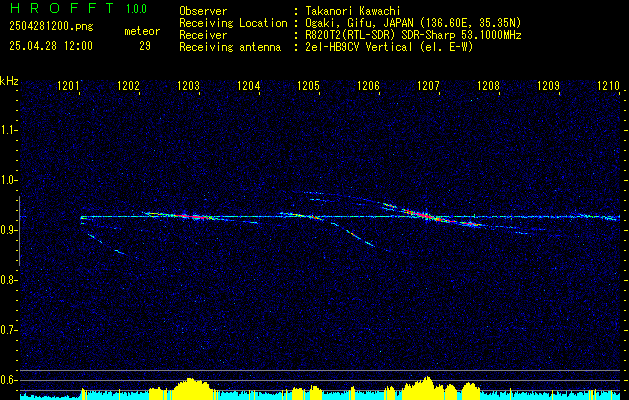Click the HROFFT title text
This screenshot has width=629, height=400.
pyautogui.click(x=62, y=8)
